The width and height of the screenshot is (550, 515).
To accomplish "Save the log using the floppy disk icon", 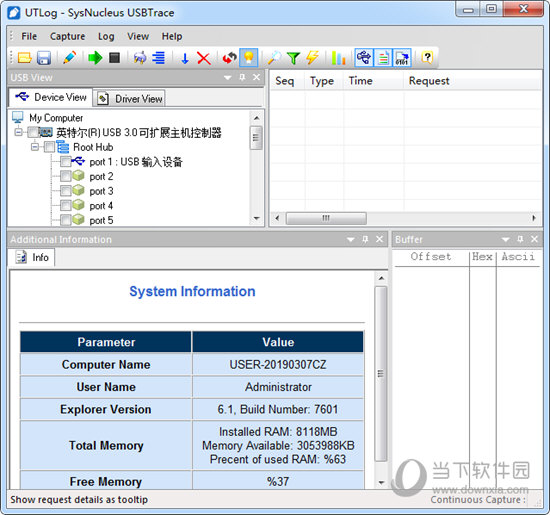I will pyautogui.click(x=43, y=58).
